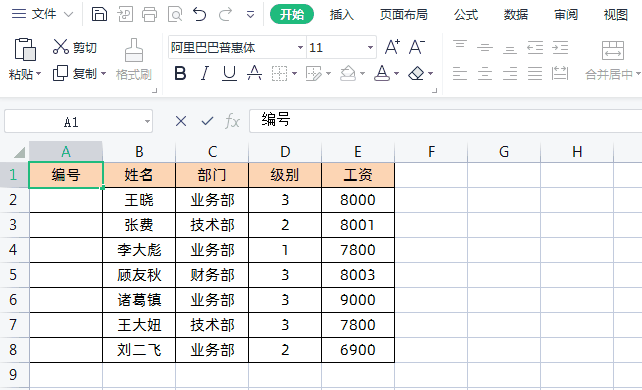Select column C header
642x390 pixels.
[212, 152]
